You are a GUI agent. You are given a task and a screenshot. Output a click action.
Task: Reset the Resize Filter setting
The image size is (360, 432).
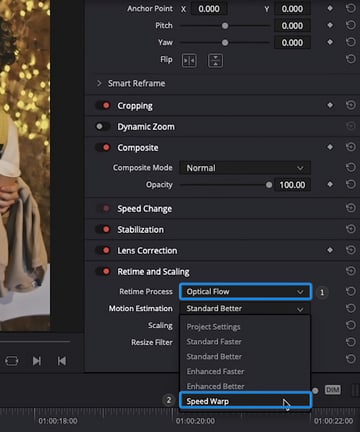click(351, 342)
